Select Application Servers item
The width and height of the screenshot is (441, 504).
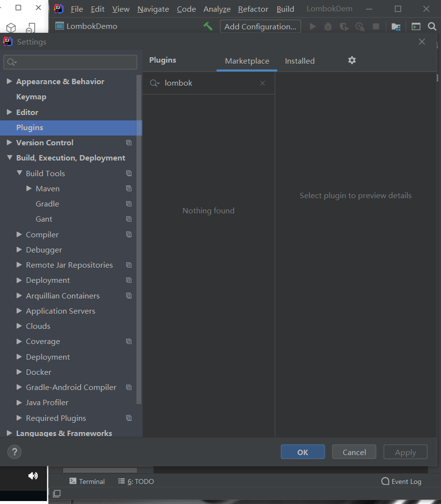(61, 311)
